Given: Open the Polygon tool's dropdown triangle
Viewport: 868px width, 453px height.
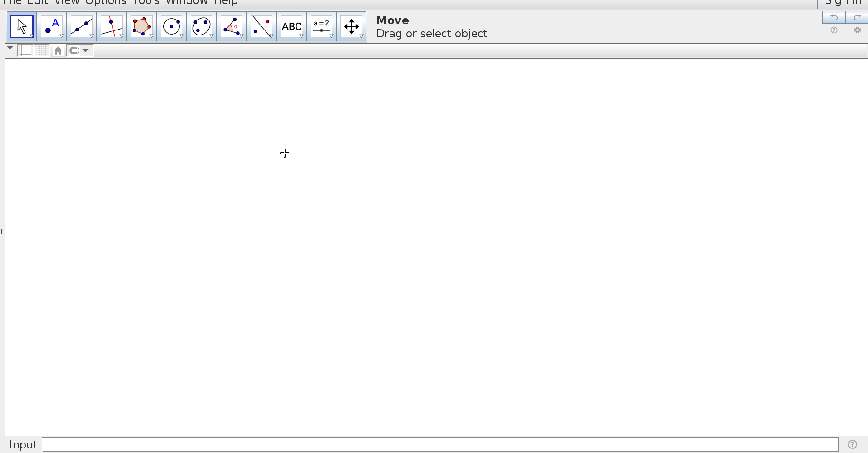Looking at the screenshot, I should pos(152,36).
